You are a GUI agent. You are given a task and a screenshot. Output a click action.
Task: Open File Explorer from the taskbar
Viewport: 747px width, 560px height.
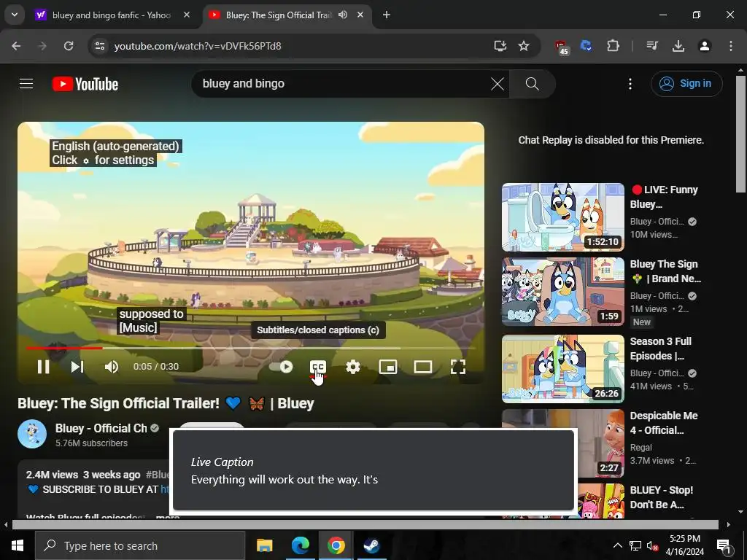coord(264,545)
